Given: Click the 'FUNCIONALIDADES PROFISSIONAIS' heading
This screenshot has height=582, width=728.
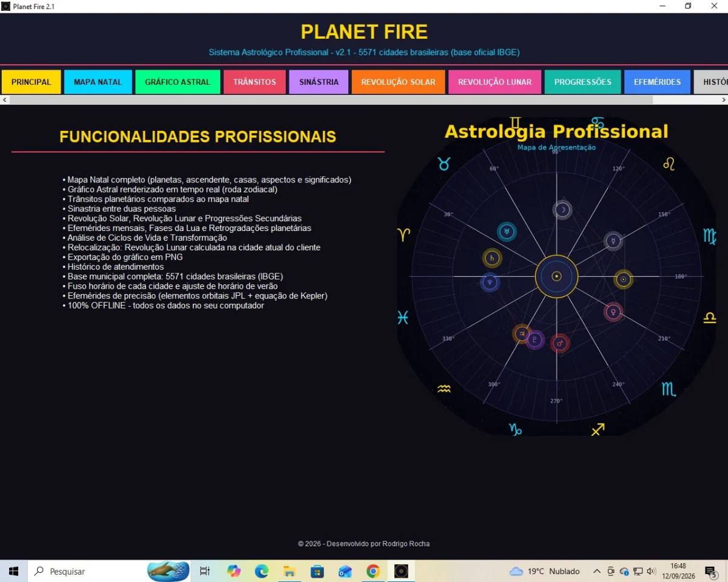Looking at the screenshot, I should tap(198, 136).
